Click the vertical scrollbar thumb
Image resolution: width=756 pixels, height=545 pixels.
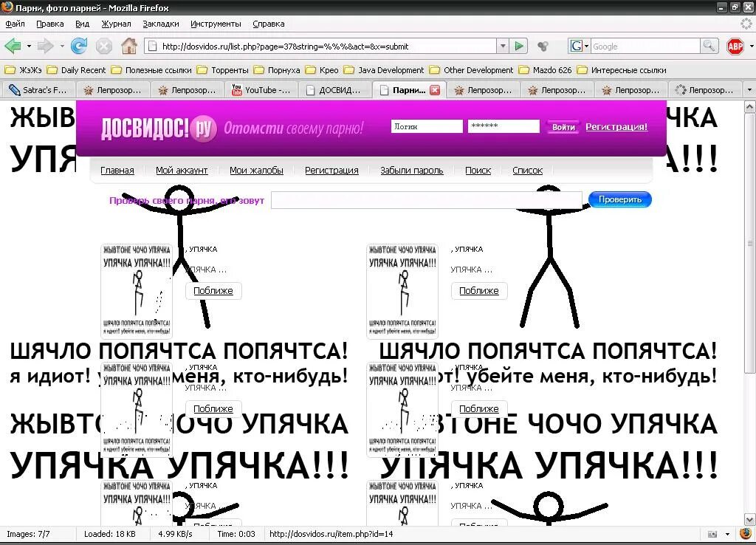point(750,243)
